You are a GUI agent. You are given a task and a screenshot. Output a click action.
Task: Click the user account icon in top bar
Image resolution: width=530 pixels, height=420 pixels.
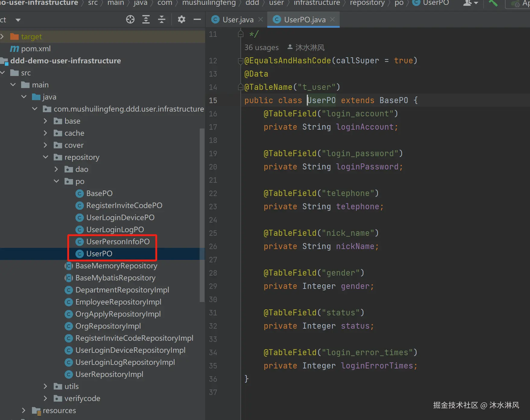(468, 3)
